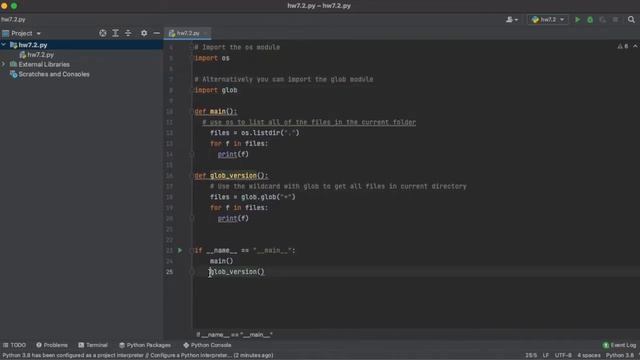Toggle fold marker at def main line

tap(191, 111)
